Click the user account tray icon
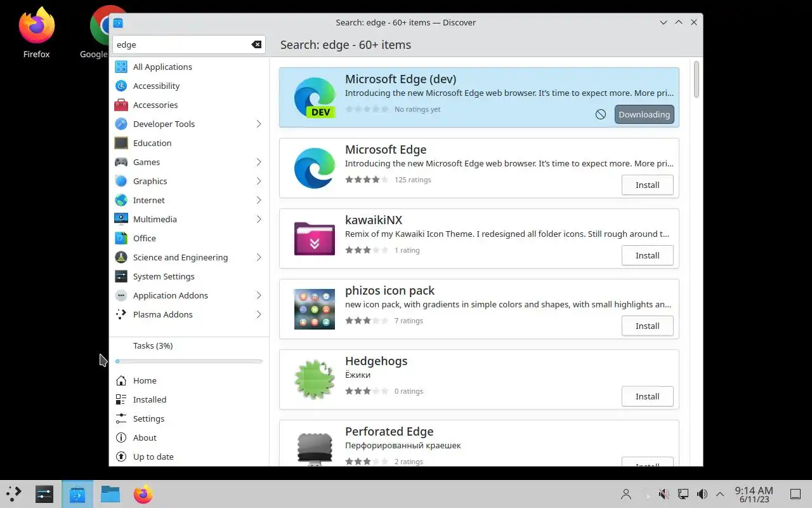The image size is (812, 508). pyautogui.click(x=626, y=494)
